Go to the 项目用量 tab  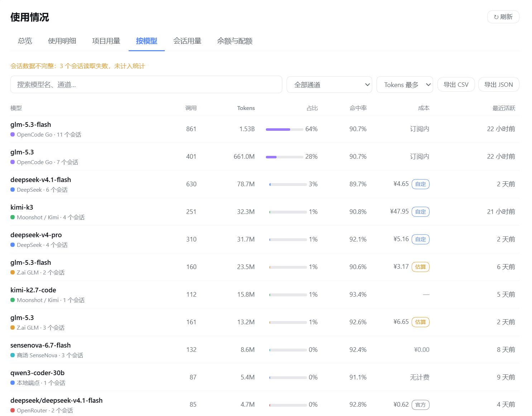point(106,41)
